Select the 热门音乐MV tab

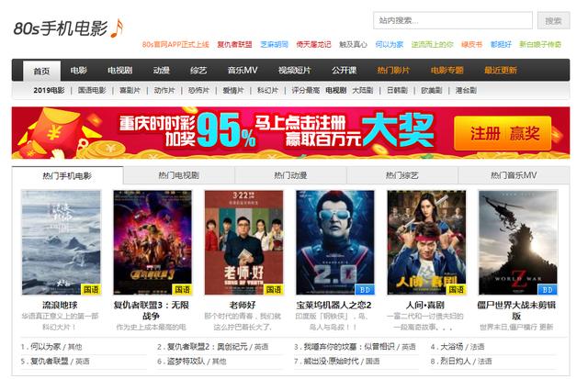coord(514,175)
